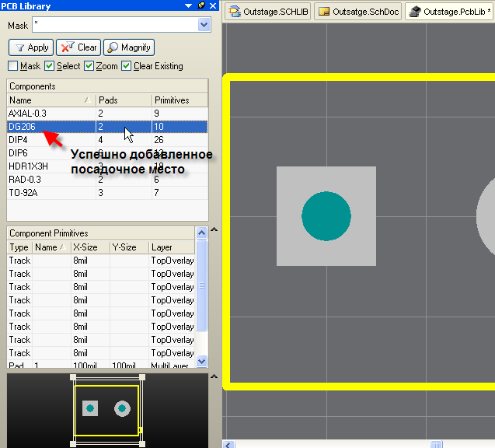Image resolution: width=495 pixels, height=448 pixels.
Task: Switch to the Outstage.SCHLIB tab
Action: point(266,12)
